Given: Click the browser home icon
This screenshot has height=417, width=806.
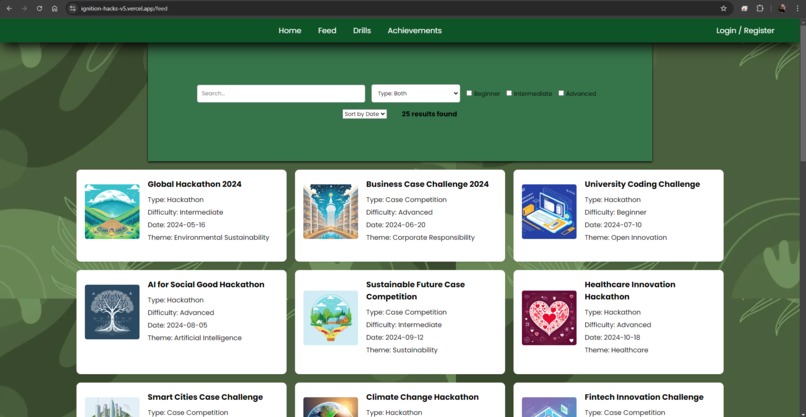Looking at the screenshot, I should pos(54,9).
